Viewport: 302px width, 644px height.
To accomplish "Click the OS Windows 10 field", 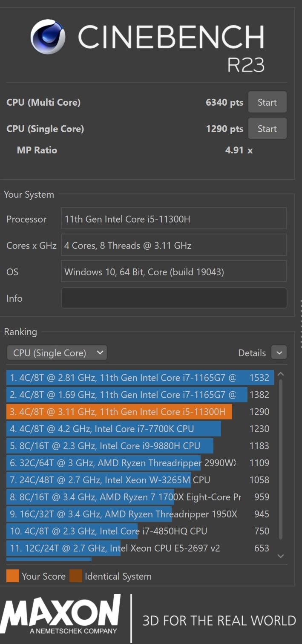I will tap(174, 272).
